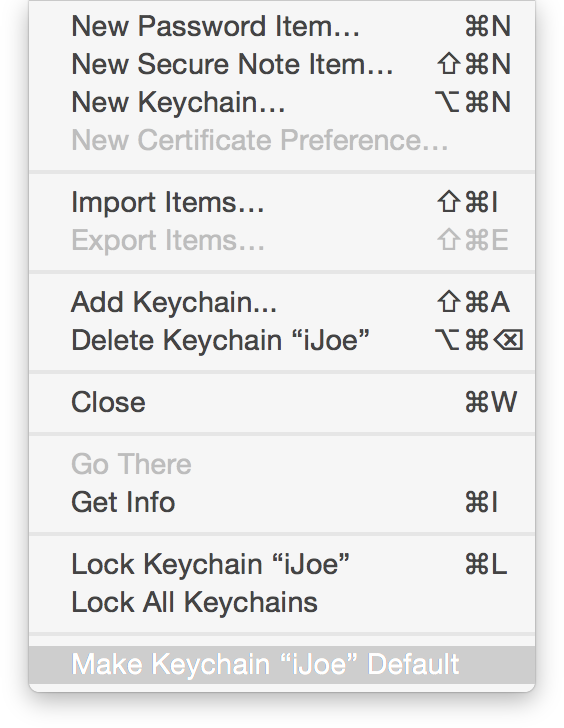Click the ⌘W shortcut label beside Close
The width and height of the screenshot is (564, 728).
click(x=491, y=402)
